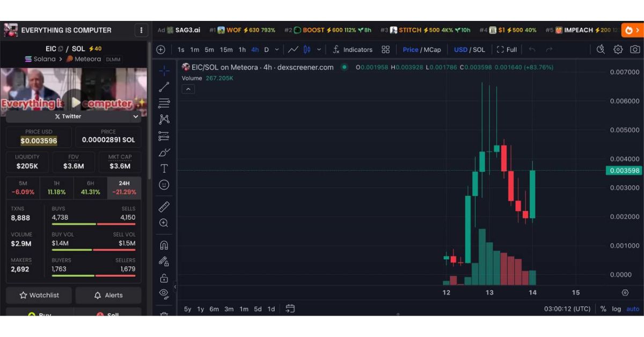The width and height of the screenshot is (644, 337).
Task: Switch chart denomination to SOL
Action: (x=479, y=49)
